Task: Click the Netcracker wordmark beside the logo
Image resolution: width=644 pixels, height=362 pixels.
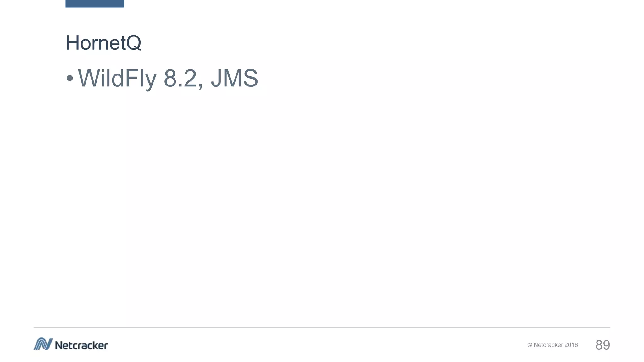Action: coord(81,345)
